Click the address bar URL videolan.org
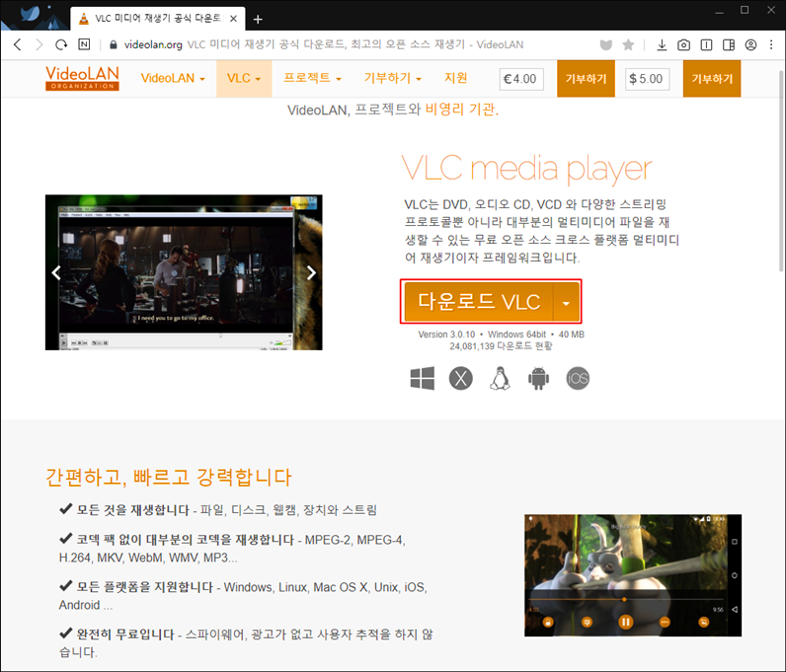This screenshot has height=672, width=786. tap(153, 44)
